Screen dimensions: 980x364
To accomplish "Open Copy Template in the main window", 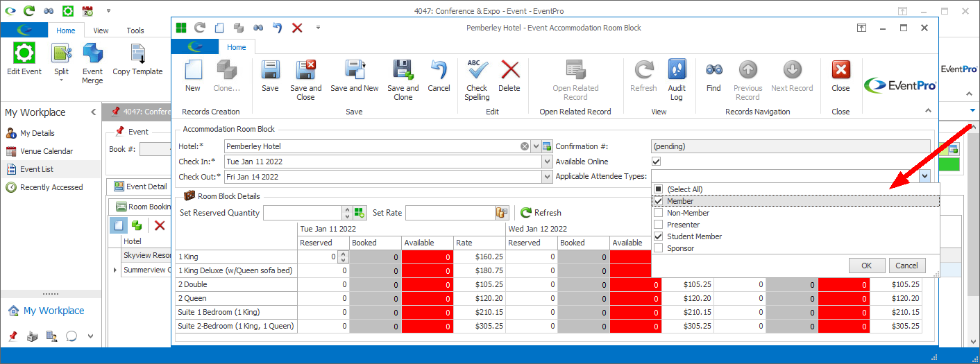I will (x=137, y=60).
